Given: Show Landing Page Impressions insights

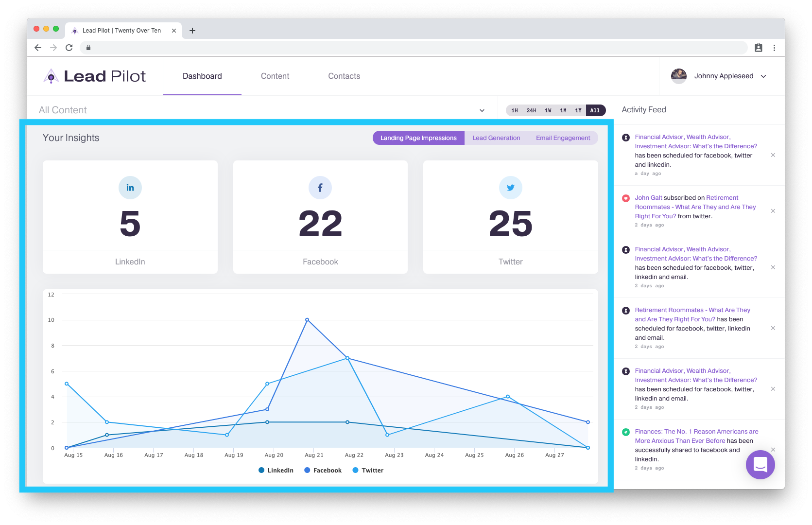Looking at the screenshot, I should 418,138.
